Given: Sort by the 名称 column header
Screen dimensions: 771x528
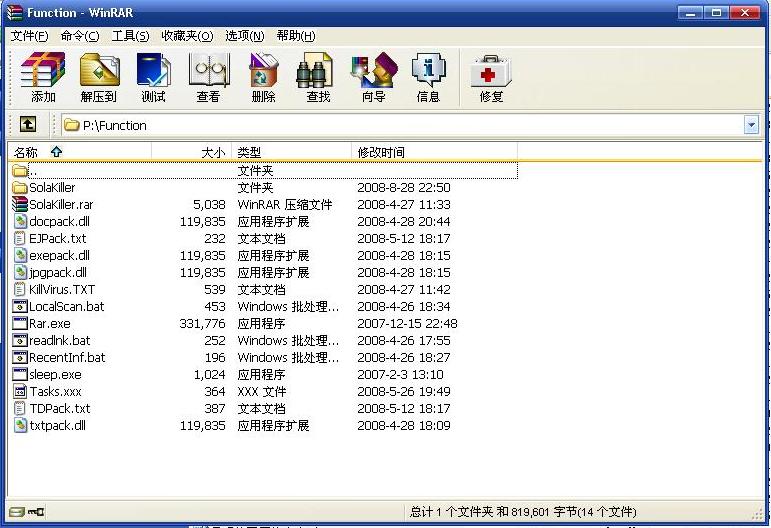Looking at the screenshot, I should [80, 152].
